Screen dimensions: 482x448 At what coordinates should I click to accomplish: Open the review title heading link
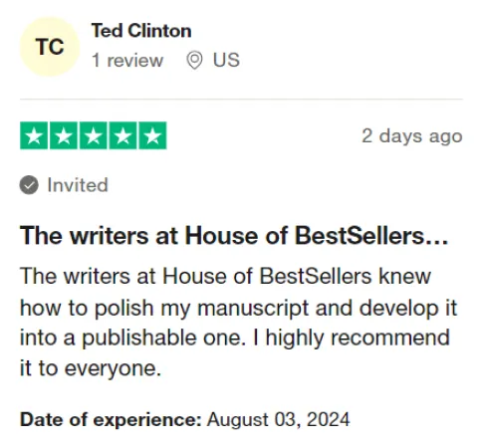point(234,236)
